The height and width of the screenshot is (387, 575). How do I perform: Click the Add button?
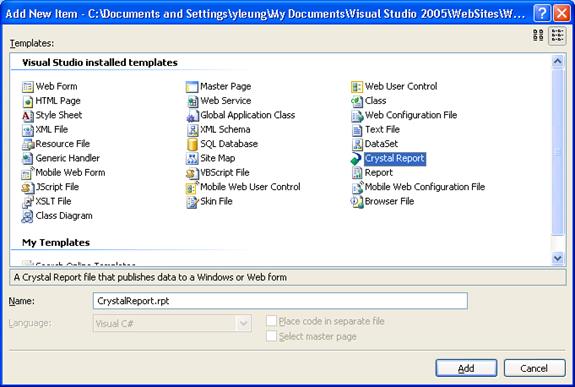click(466, 368)
